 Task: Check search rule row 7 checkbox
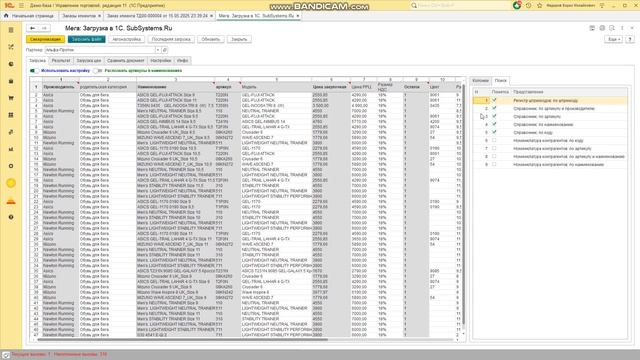click(x=494, y=148)
